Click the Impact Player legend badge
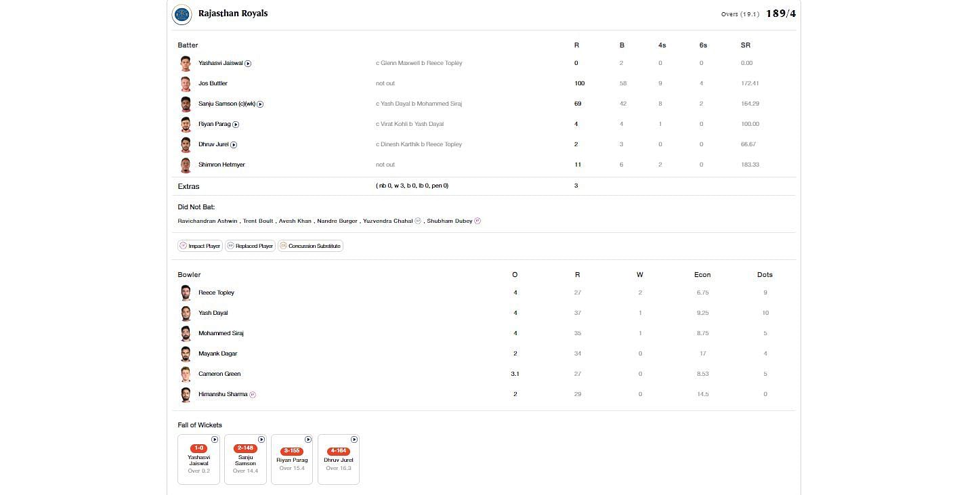 [x=200, y=246]
